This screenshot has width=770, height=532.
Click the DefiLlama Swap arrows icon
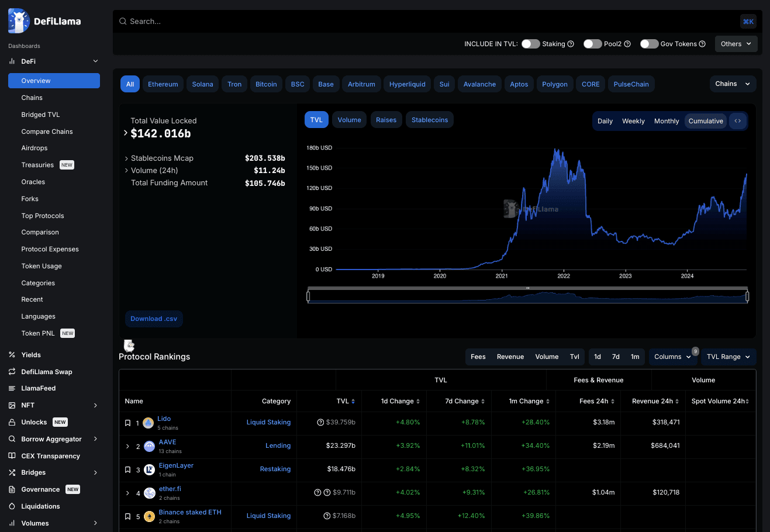(x=12, y=372)
